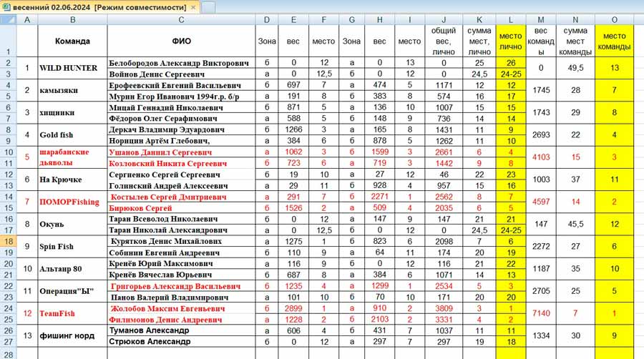This screenshot has width=644, height=359.
Task: Select the yellow место команды header cell
Action: pyautogui.click(x=614, y=41)
